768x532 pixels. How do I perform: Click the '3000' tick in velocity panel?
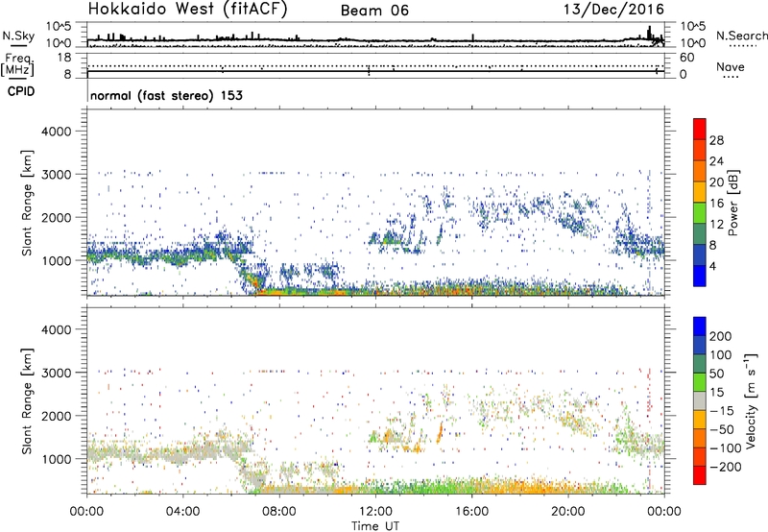coord(56,373)
